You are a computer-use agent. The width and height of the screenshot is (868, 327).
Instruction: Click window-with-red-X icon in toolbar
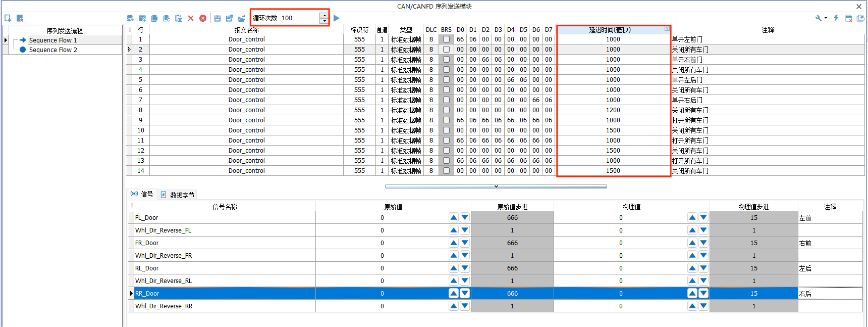(848, 18)
